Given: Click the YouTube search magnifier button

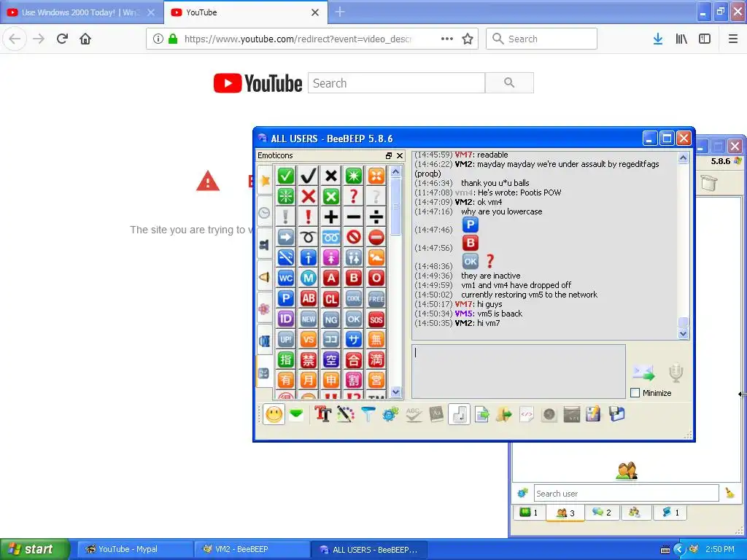Looking at the screenshot, I should coord(509,83).
